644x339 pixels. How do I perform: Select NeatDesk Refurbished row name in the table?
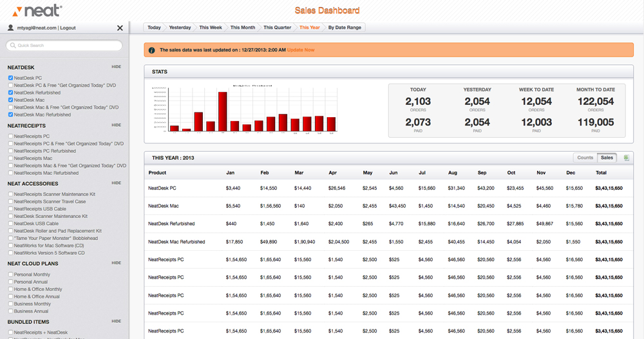point(171,224)
